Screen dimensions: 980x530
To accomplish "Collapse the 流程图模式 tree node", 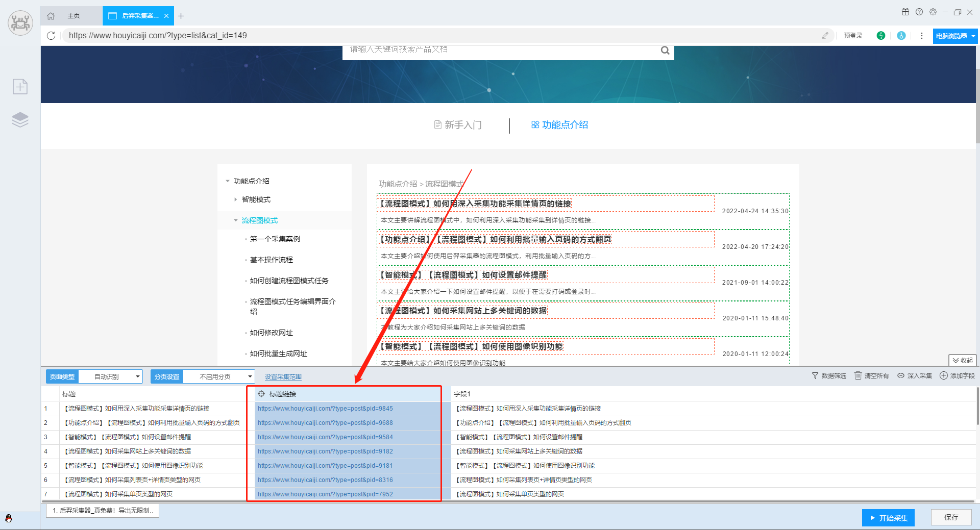I will click(x=236, y=220).
